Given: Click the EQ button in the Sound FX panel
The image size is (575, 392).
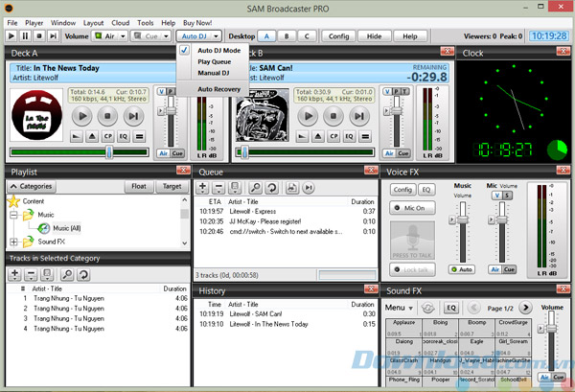Looking at the screenshot, I should click(x=451, y=308).
